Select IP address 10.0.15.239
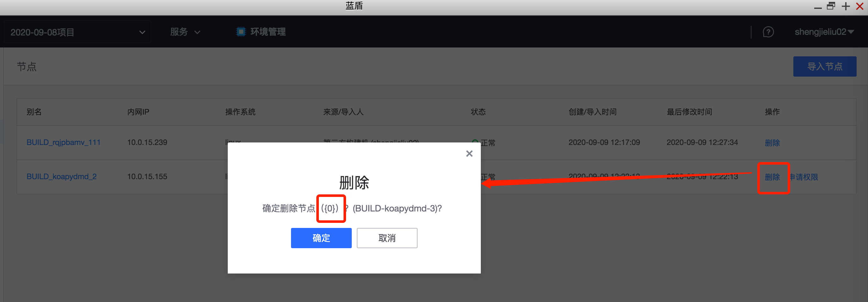Screen dimensions: 868x302 point(147,142)
